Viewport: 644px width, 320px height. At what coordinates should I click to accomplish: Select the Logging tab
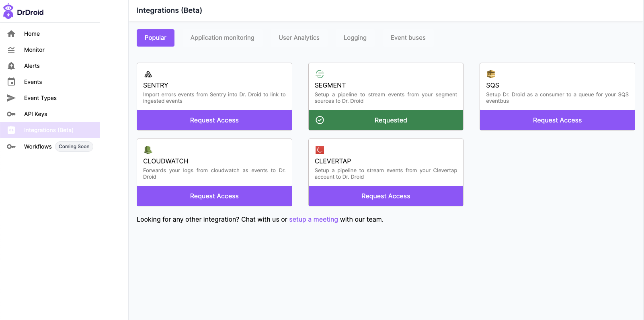(355, 38)
